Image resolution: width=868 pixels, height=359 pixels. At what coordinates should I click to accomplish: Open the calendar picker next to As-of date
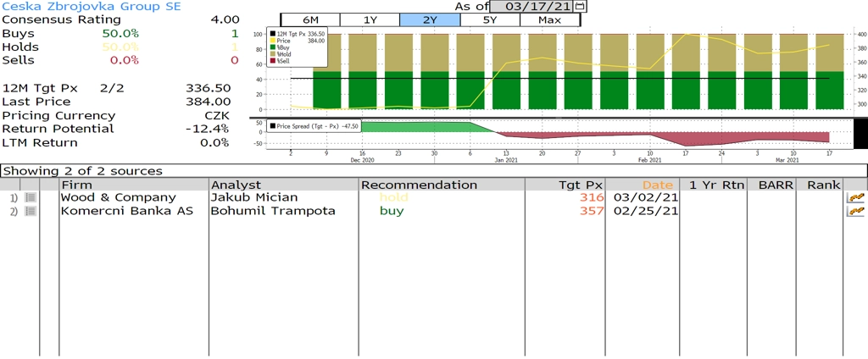(x=580, y=6)
